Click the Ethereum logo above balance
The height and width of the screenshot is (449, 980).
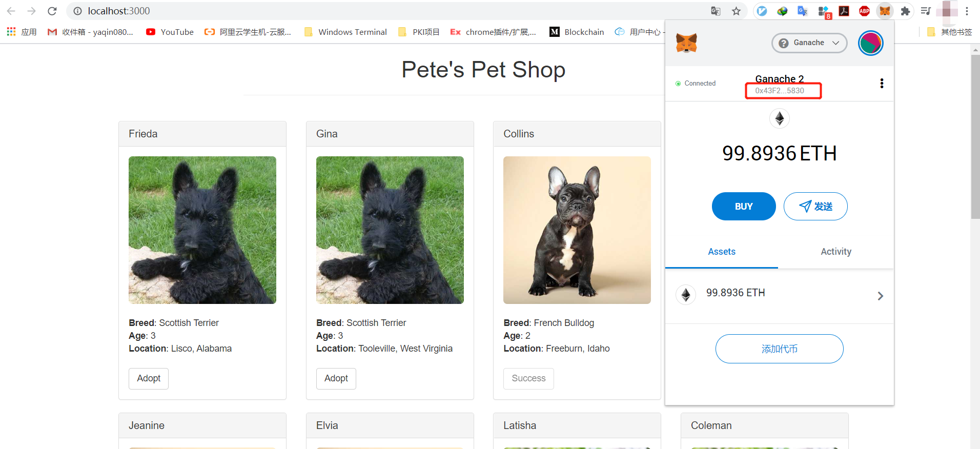point(779,119)
